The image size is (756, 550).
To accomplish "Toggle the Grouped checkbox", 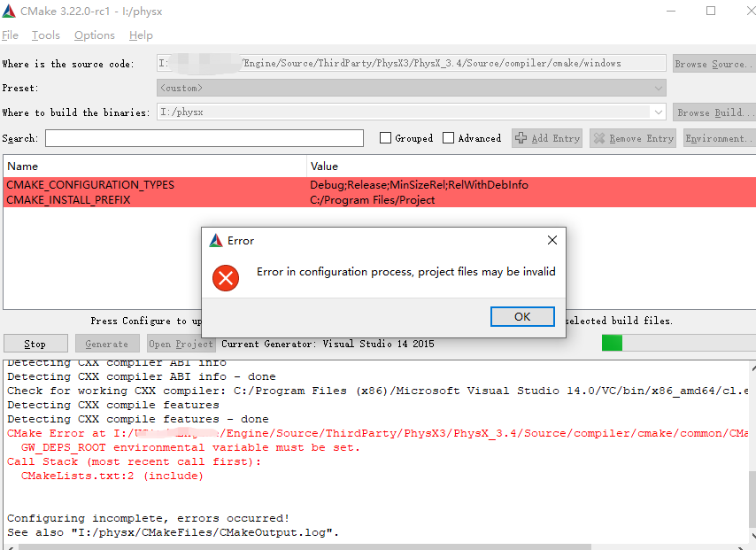I will point(385,138).
